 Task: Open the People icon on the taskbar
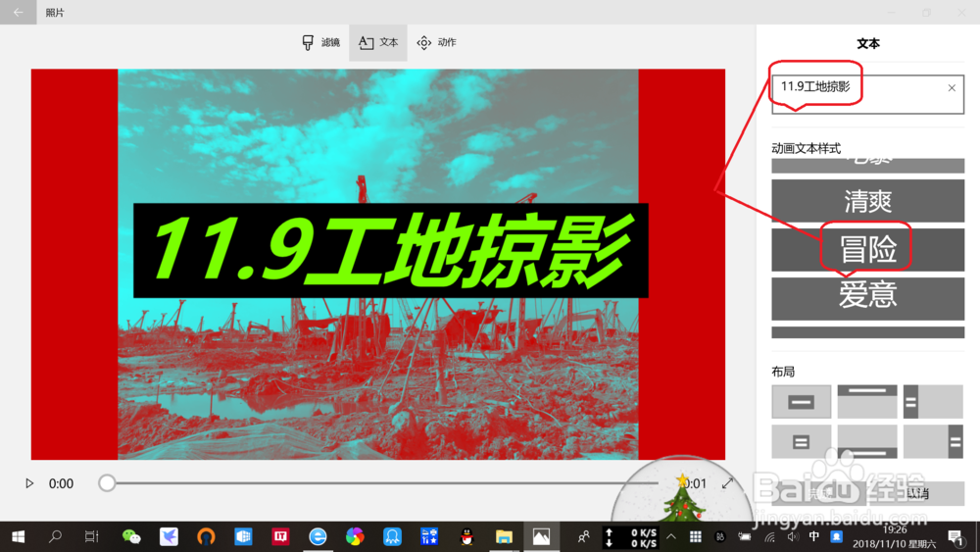tap(584, 536)
